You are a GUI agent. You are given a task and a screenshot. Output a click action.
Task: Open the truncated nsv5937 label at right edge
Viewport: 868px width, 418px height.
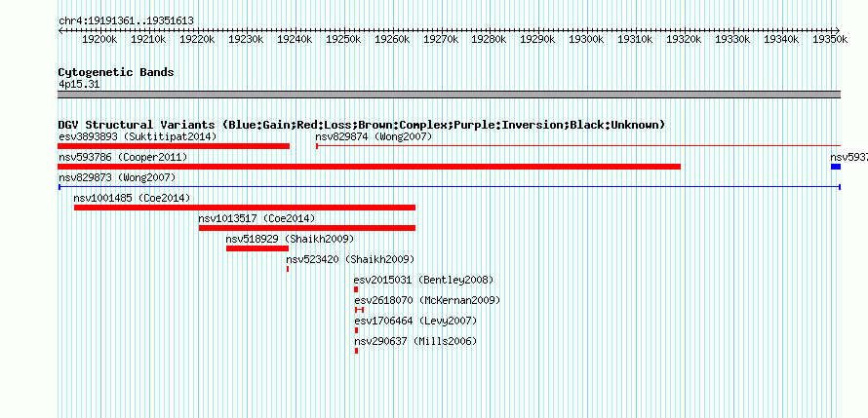[x=849, y=158]
